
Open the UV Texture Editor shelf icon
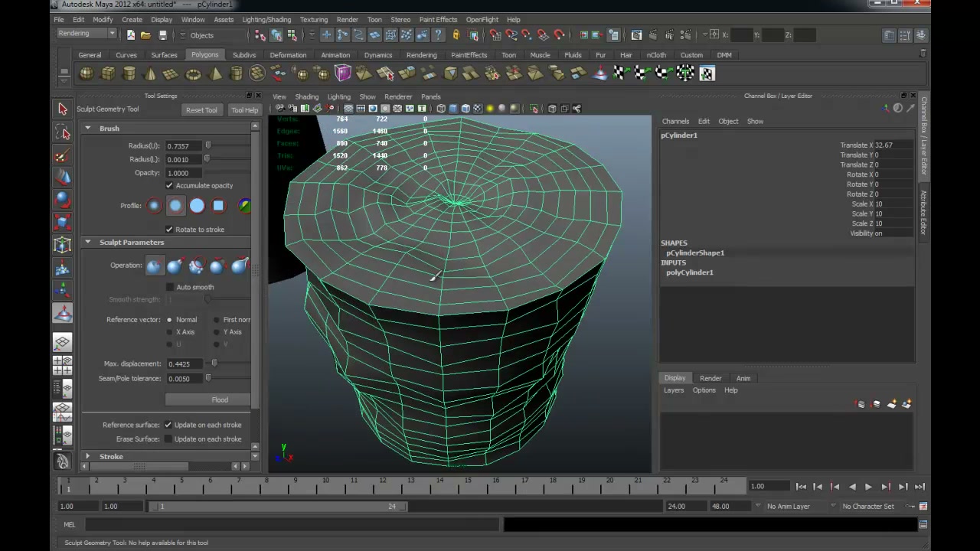707,73
